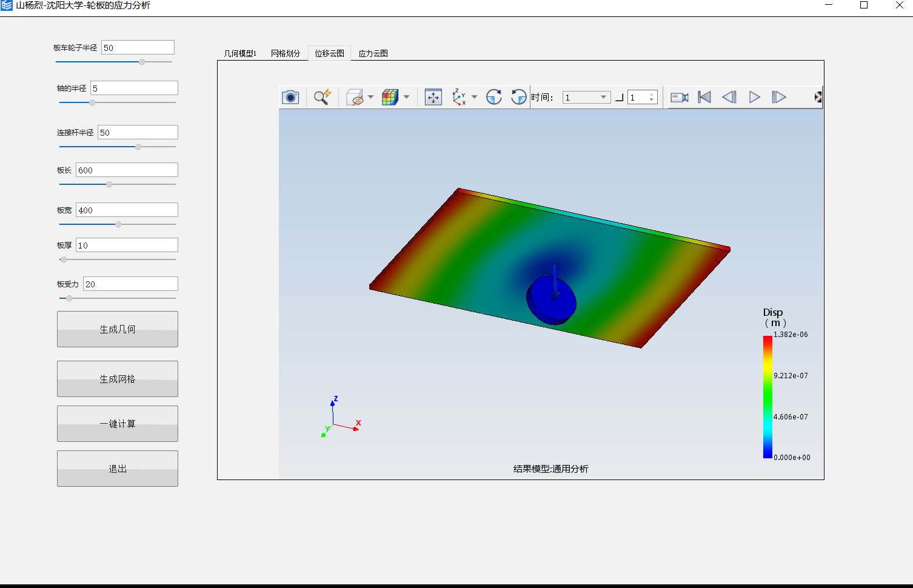Screen dimensions: 913x588
Task: Click the time step spinner arrows
Action: [x=652, y=98]
